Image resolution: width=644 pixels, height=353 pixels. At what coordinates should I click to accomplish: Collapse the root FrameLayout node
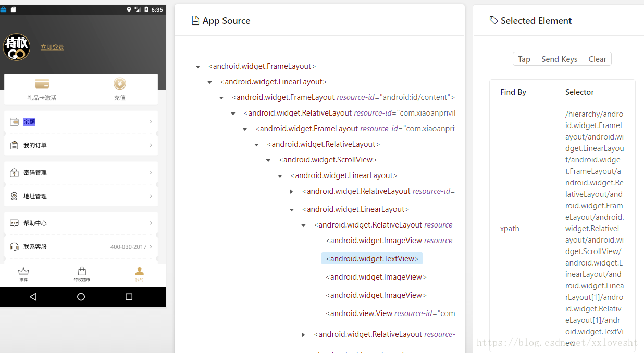coord(198,67)
